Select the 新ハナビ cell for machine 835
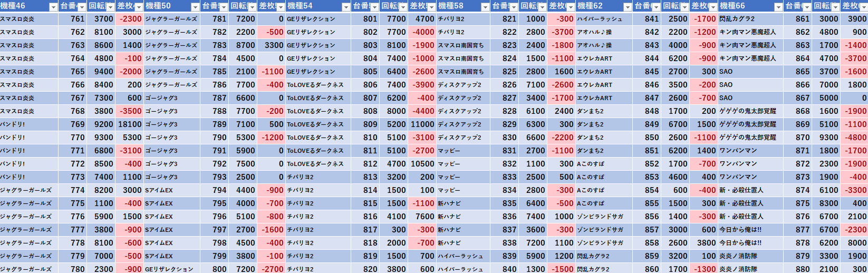868x273 pixels. 463,203
